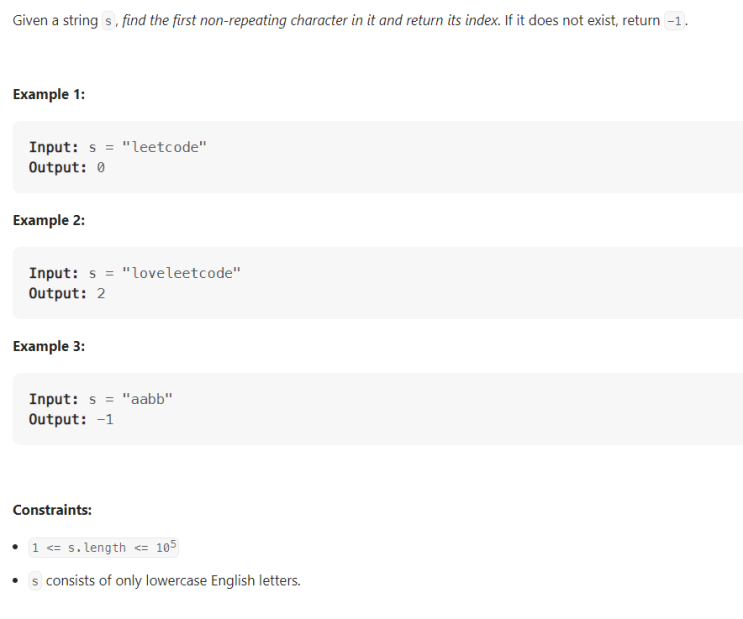Click the "aabb" input string in Example 3
Image resolution: width=743 pixels, height=619 pixels.
pyautogui.click(x=147, y=399)
